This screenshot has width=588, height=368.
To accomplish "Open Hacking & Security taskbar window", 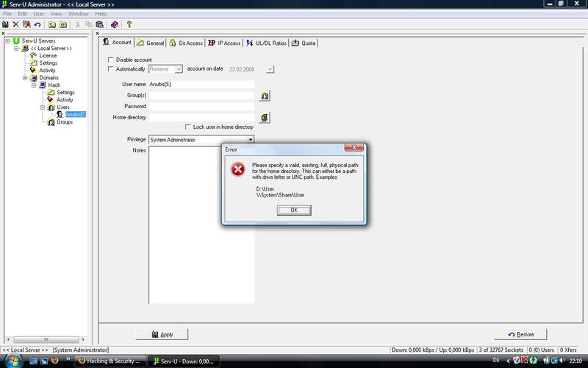I will click(110, 361).
